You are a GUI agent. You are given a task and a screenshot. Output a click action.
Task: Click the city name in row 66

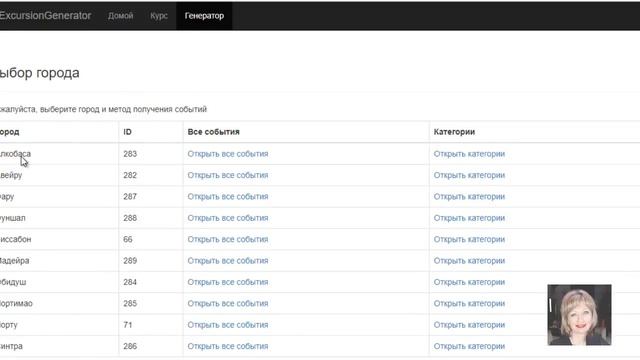click(16, 239)
